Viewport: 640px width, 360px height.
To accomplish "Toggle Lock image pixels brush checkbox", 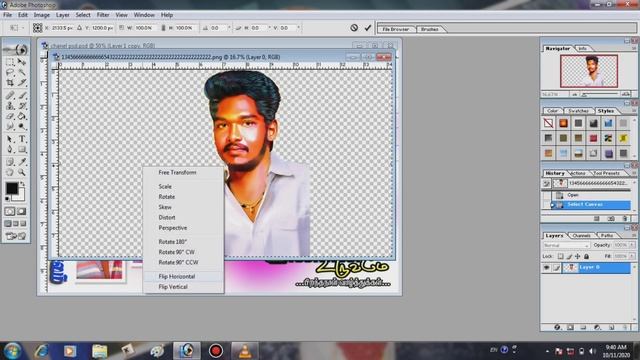I will (x=569, y=256).
